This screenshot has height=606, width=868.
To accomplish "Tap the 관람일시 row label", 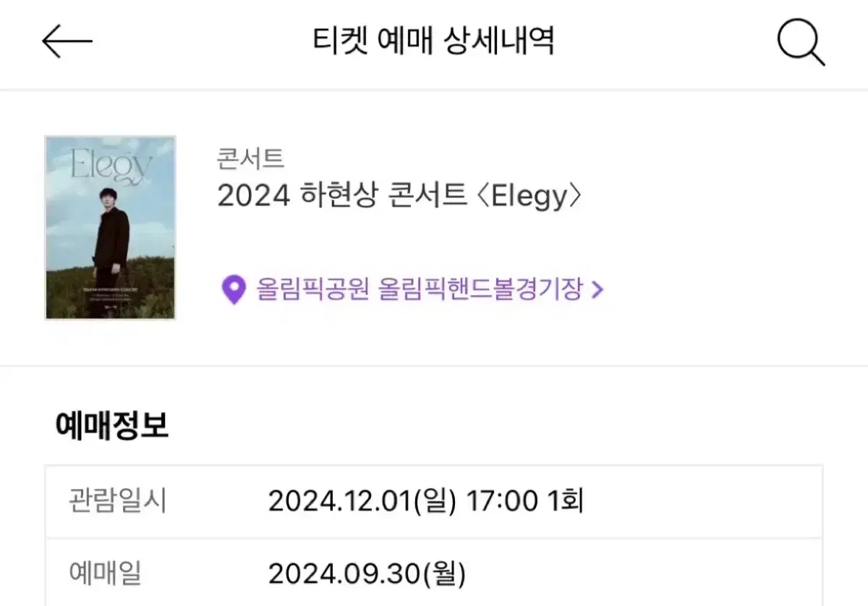I will tap(117, 500).
